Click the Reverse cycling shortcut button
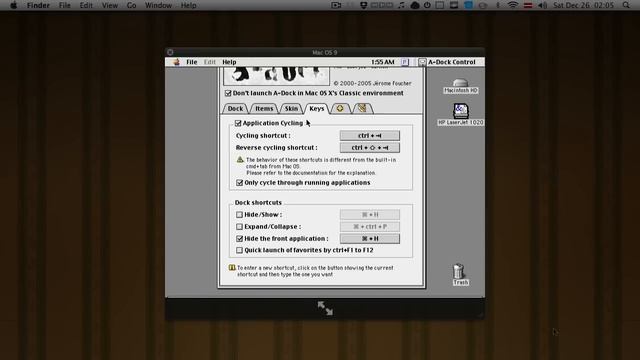 click(370, 148)
